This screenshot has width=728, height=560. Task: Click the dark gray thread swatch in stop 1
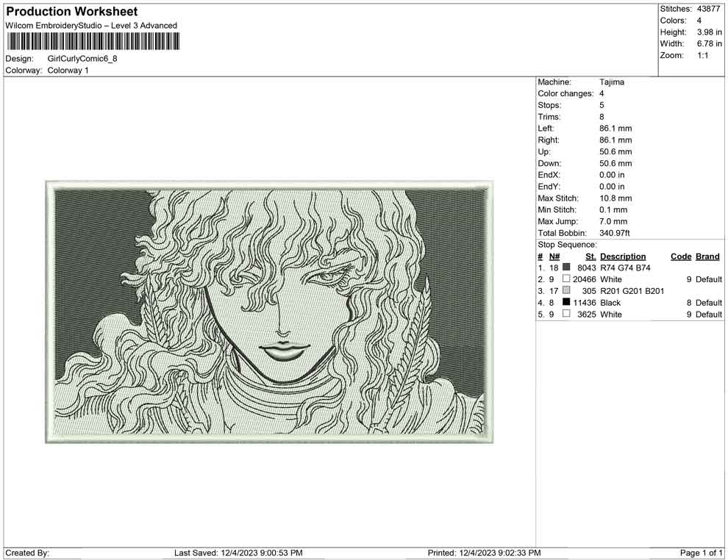tap(566, 268)
